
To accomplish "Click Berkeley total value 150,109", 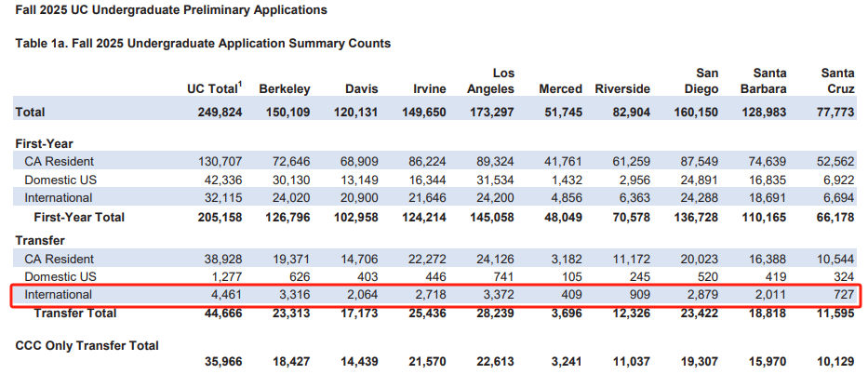I will pos(287,113).
